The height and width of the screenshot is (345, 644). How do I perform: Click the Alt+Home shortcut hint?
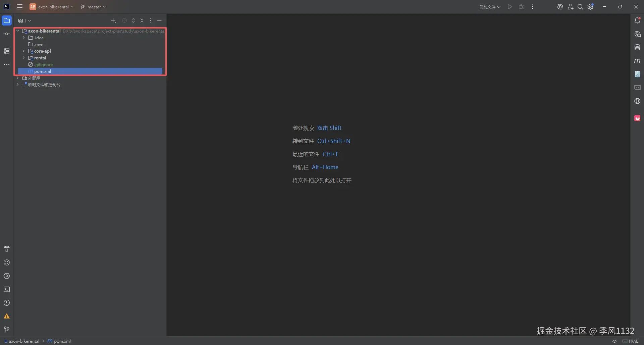pyautogui.click(x=325, y=167)
